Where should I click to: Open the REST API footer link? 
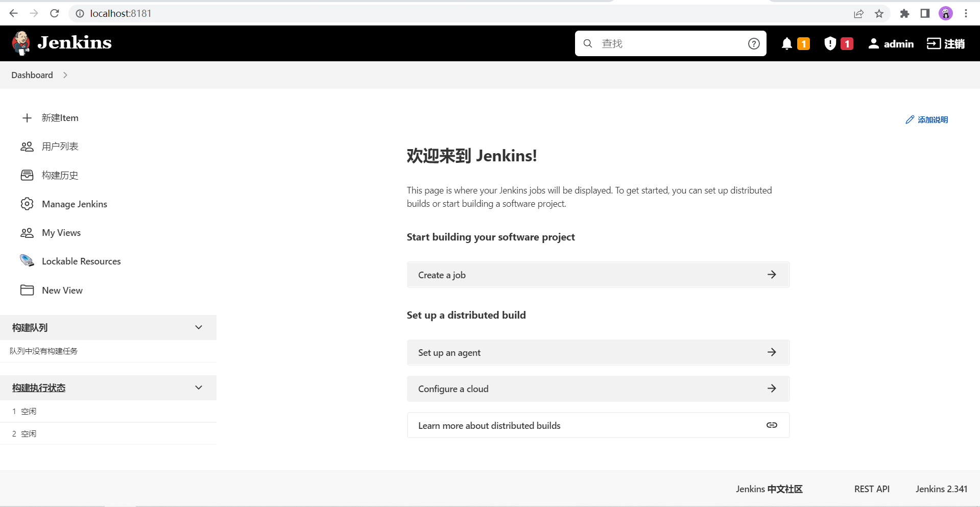click(x=872, y=489)
